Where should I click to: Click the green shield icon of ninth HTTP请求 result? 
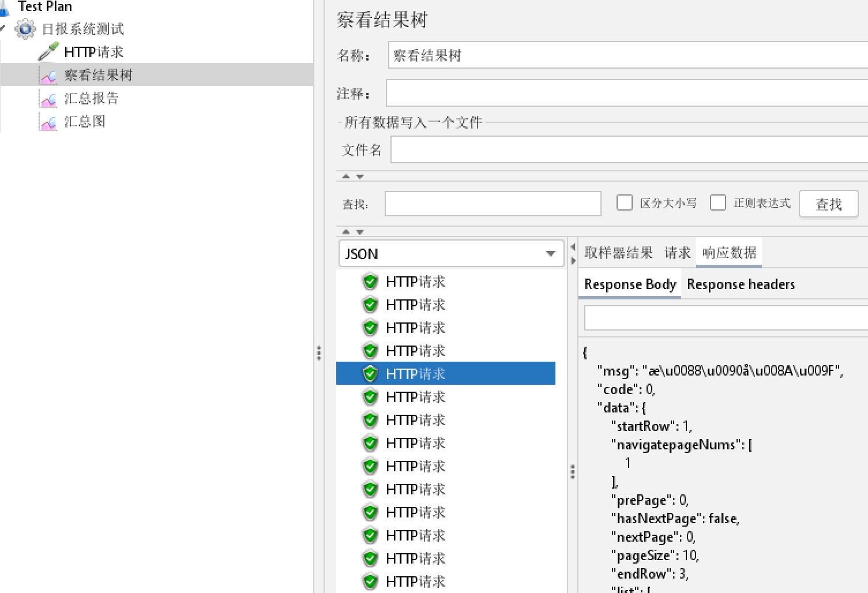[370, 466]
